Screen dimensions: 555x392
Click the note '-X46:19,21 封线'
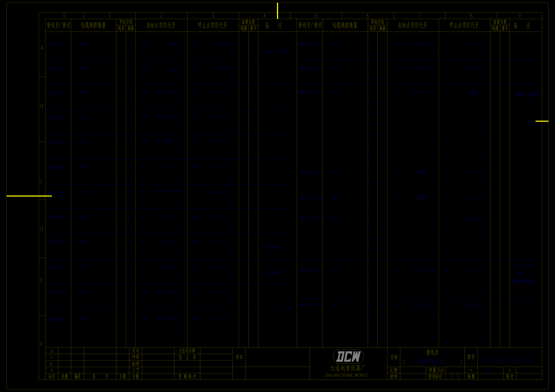point(276,51)
